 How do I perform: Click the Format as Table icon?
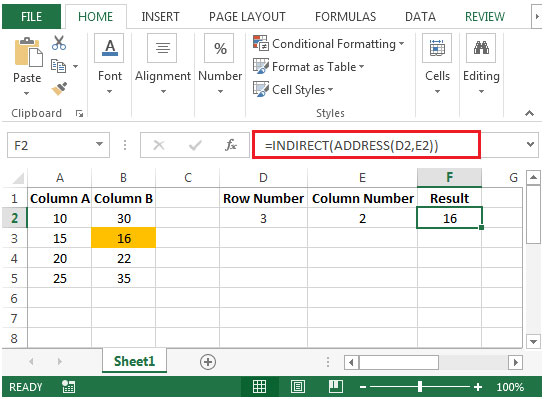click(261, 66)
